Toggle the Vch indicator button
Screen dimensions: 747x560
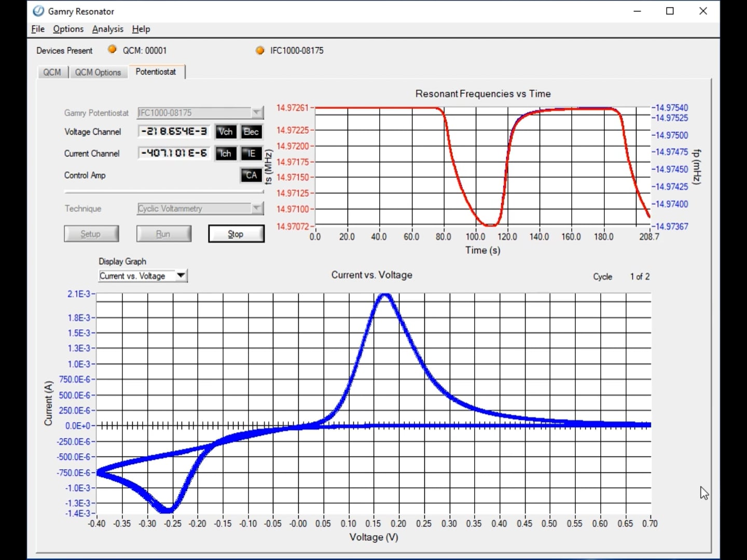[226, 132]
